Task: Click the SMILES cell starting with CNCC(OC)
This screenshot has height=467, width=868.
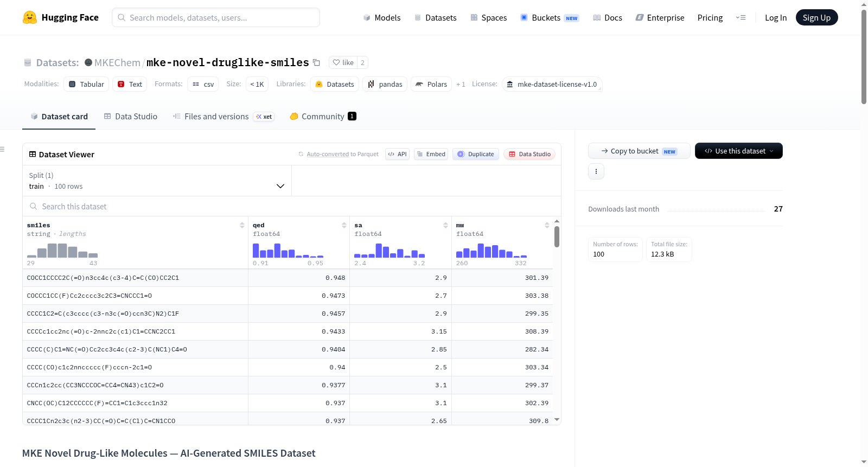Action: tap(136, 403)
